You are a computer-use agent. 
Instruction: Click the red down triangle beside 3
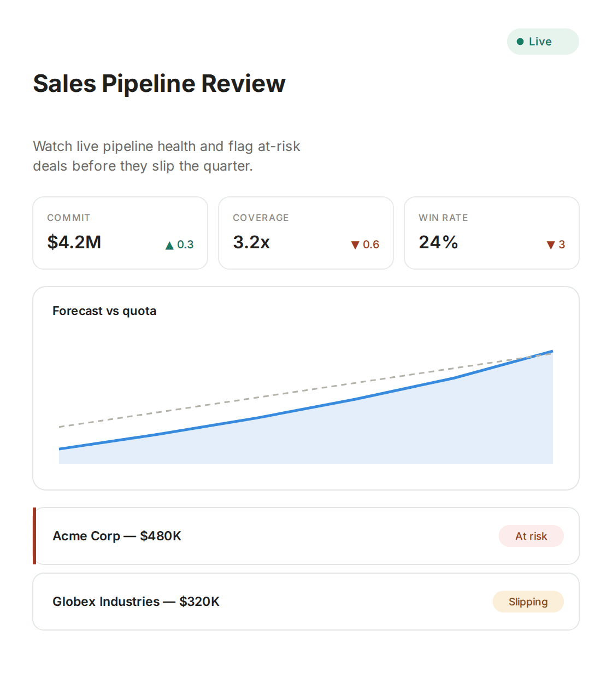click(551, 245)
